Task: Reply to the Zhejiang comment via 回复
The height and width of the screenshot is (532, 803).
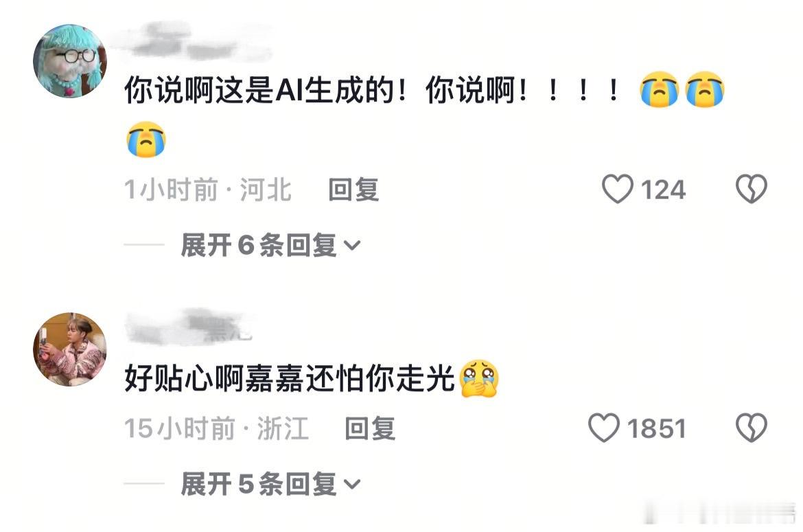Action: [370, 428]
